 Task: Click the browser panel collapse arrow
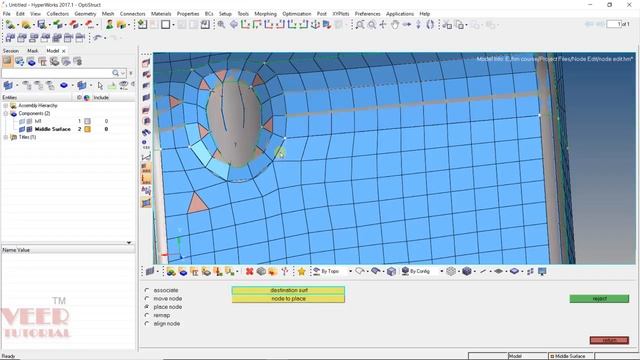click(x=129, y=243)
